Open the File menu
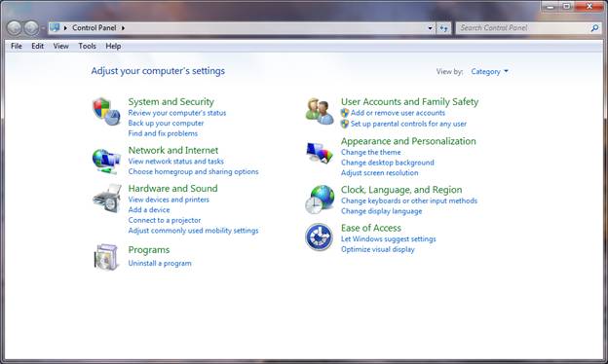The image size is (608, 364). 17,46
